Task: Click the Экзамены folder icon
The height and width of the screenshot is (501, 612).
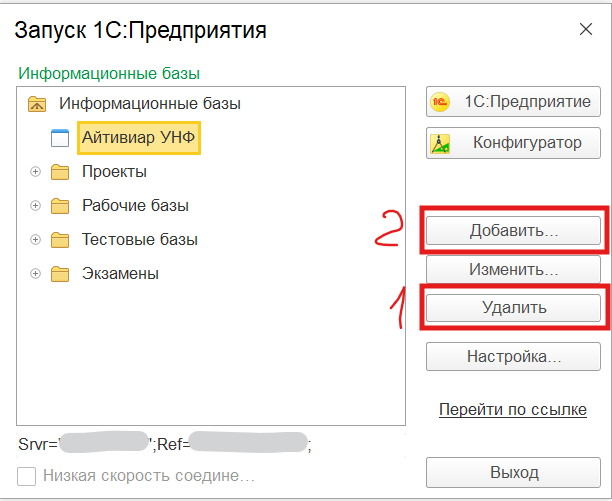Action: [x=60, y=274]
